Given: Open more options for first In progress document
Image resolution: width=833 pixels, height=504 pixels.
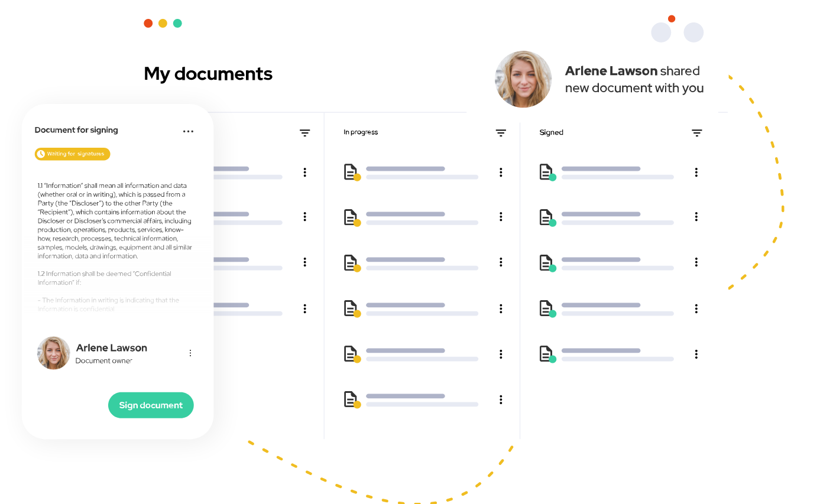Looking at the screenshot, I should [x=501, y=173].
